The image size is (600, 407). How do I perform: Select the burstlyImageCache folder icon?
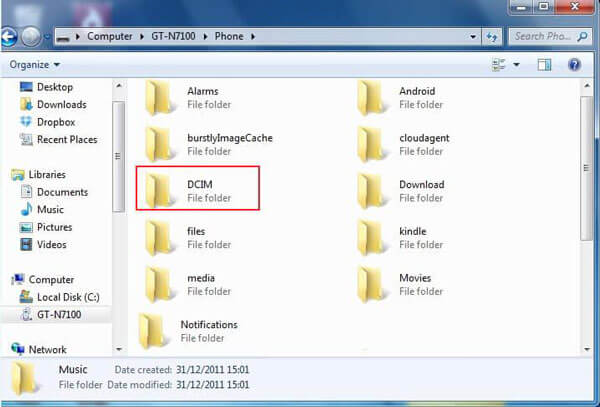click(x=158, y=145)
